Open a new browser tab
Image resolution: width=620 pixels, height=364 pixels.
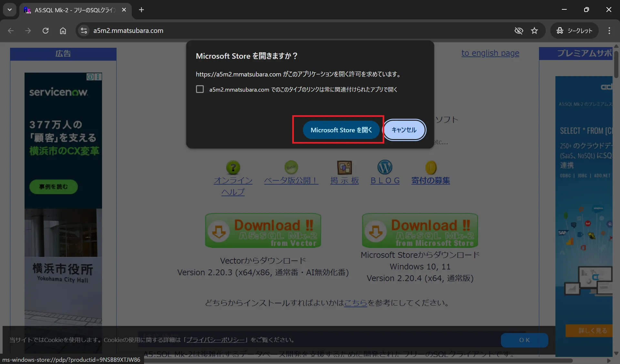click(141, 10)
